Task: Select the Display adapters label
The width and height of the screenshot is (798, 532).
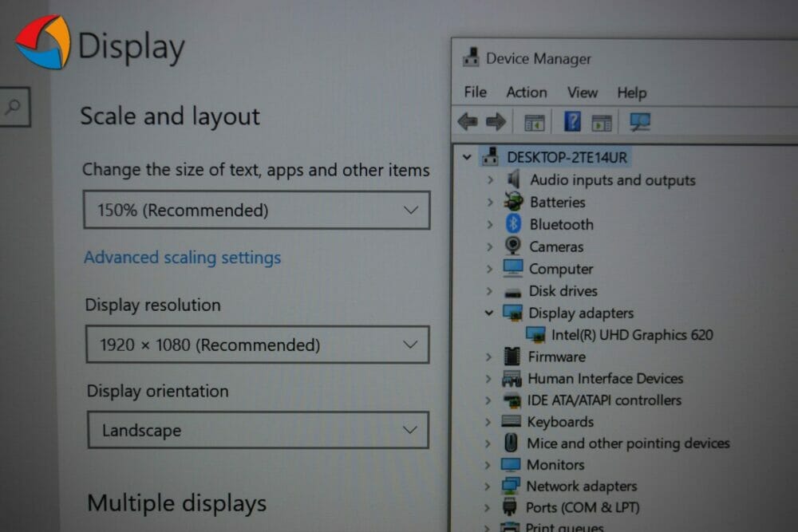Action: pyautogui.click(x=581, y=313)
